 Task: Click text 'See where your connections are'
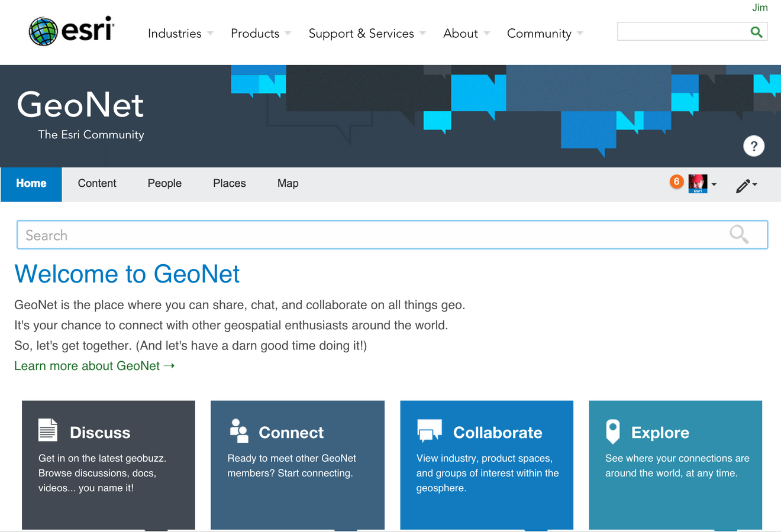click(x=677, y=458)
